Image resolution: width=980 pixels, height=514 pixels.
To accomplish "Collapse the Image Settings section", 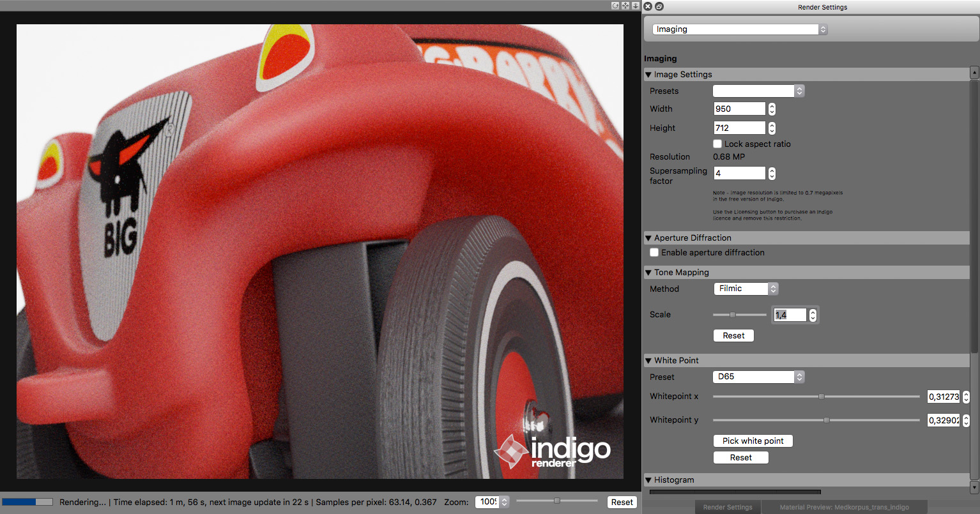I will 648,75.
